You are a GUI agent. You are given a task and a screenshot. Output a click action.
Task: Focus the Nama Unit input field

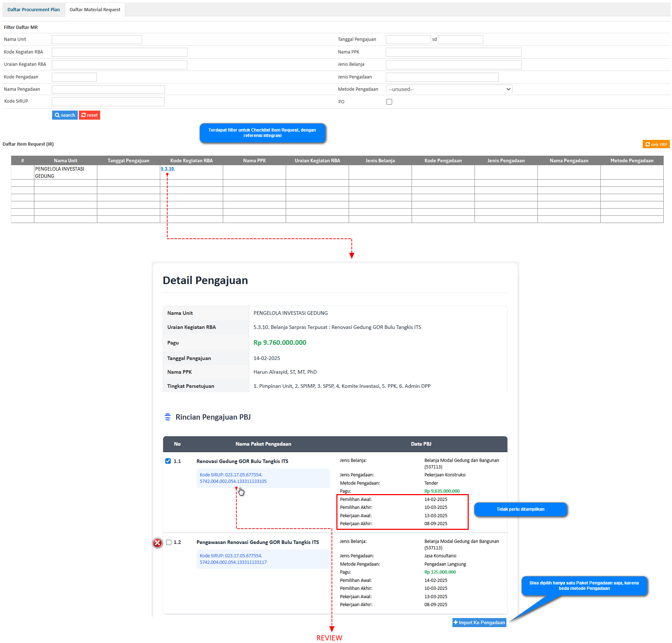click(x=97, y=39)
